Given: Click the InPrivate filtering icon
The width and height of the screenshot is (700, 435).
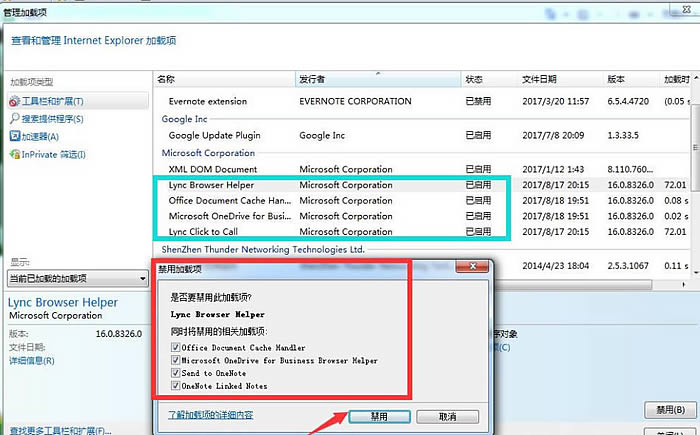Looking at the screenshot, I should coord(14,154).
